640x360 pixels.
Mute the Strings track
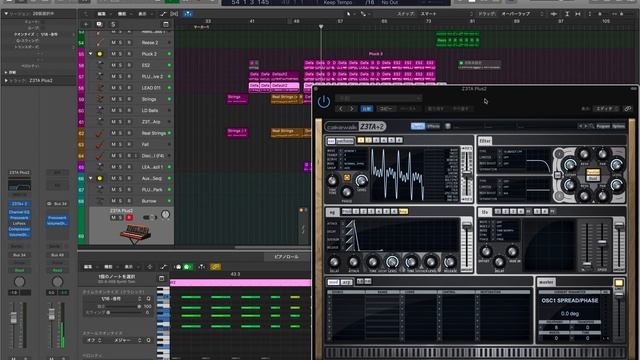[x=113, y=99]
